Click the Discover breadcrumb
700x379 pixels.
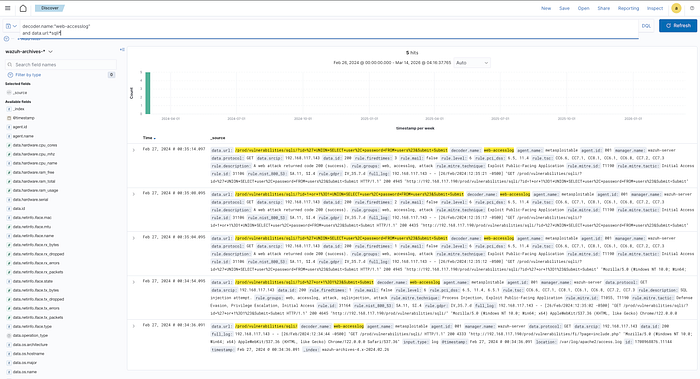click(50, 8)
